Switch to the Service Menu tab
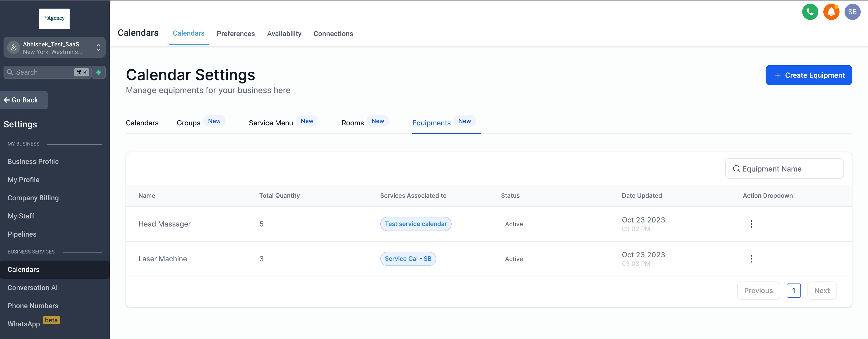Image resolution: width=868 pixels, height=339 pixels. coord(271,123)
